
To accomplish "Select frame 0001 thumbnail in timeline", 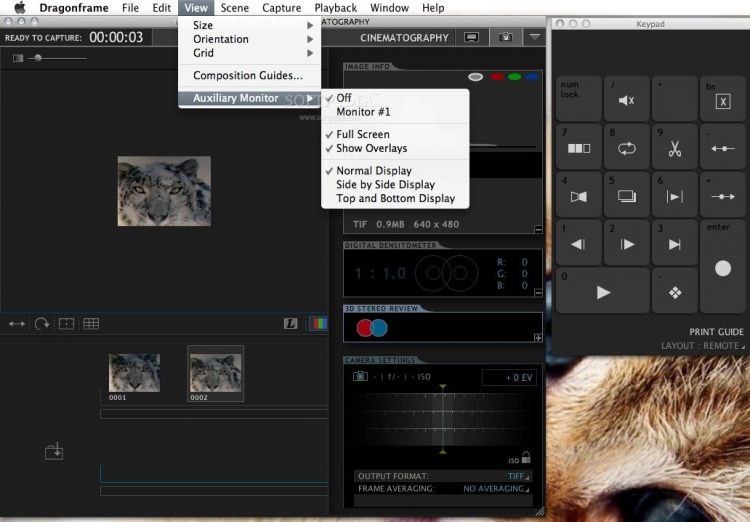I will coord(134,373).
